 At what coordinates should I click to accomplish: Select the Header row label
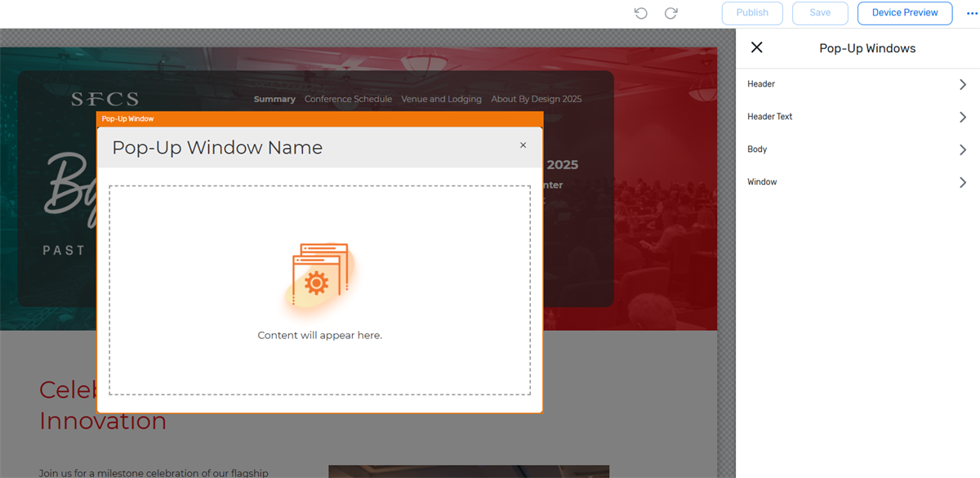pos(761,84)
